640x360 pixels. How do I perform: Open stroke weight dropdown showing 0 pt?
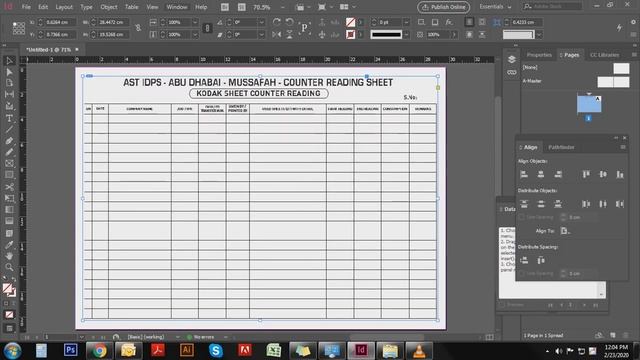tap(406, 22)
